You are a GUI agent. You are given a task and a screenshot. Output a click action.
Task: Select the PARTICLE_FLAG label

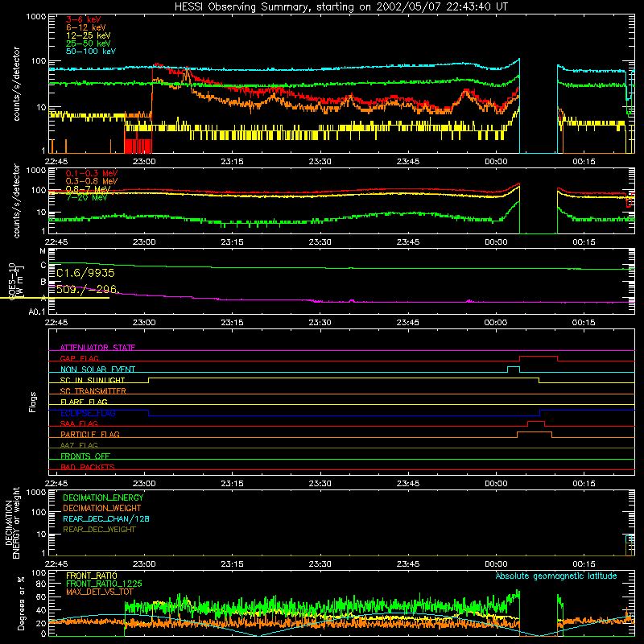90,434
